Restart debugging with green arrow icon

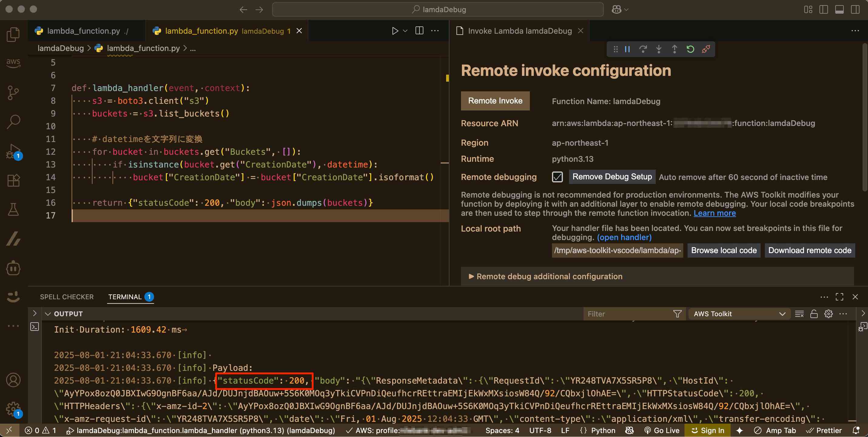coord(690,49)
